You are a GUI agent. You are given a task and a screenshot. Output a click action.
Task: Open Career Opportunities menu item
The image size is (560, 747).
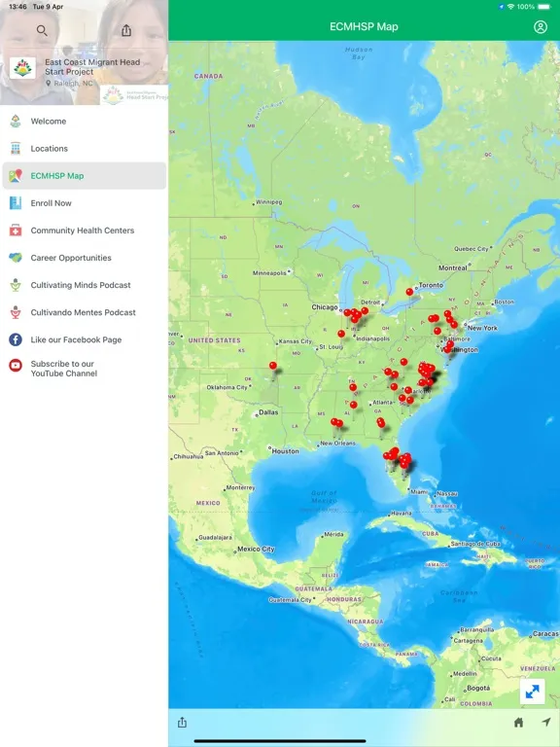(85, 258)
